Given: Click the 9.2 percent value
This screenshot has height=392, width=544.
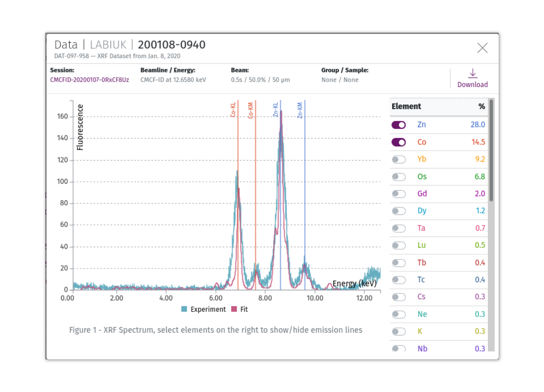Looking at the screenshot, I should 480,159.
